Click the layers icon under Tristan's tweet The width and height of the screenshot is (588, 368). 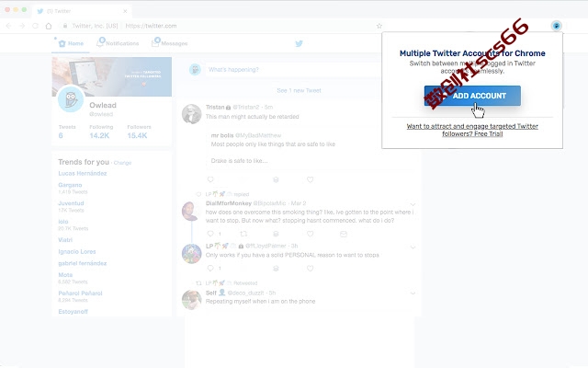click(276, 179)
